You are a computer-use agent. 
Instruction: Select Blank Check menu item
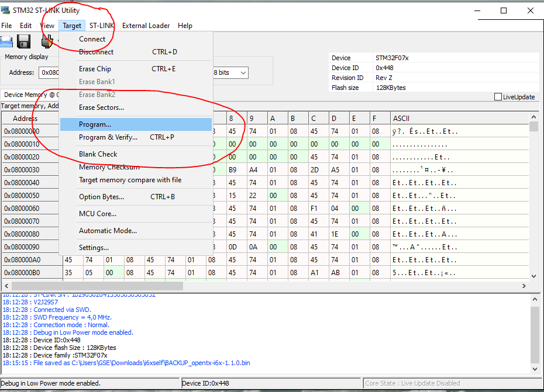coord(98,154)
